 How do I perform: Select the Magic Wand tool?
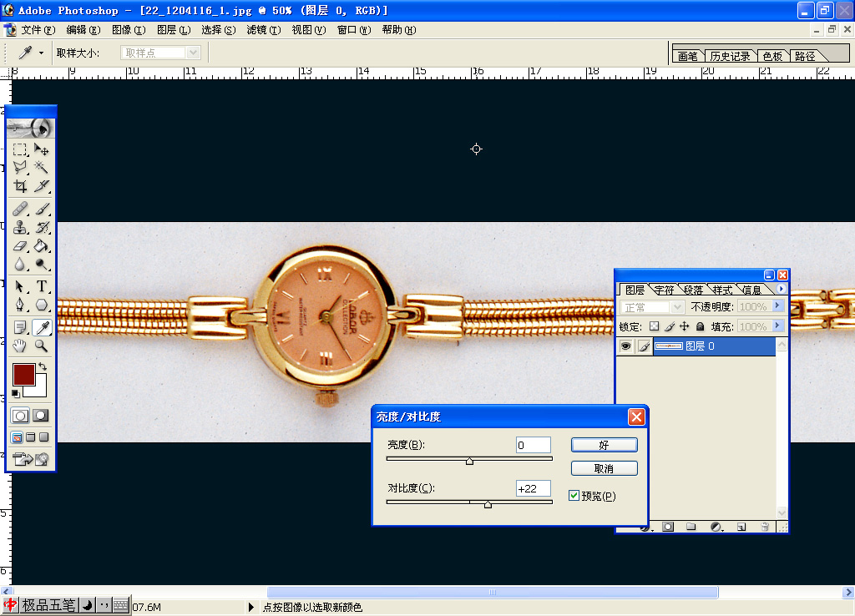coord(42,168)
